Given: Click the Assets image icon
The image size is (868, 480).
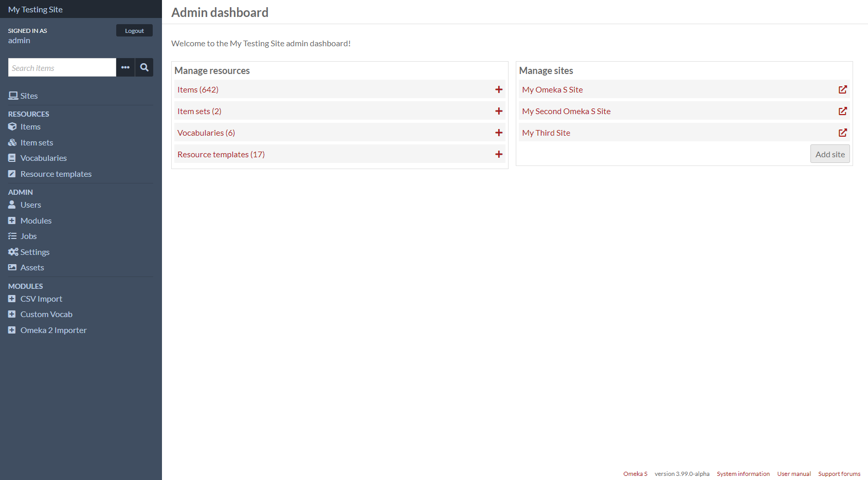Looking at the screenshot, I should pos(12,267).
